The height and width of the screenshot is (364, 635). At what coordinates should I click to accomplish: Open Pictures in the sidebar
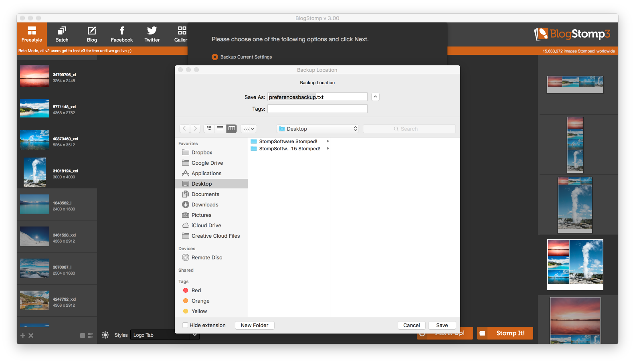212,215
